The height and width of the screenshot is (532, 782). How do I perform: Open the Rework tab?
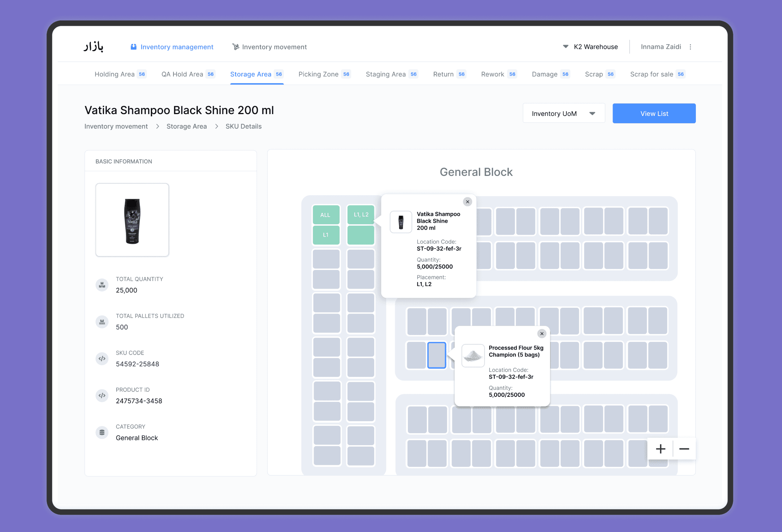click(x=499, y=74)
